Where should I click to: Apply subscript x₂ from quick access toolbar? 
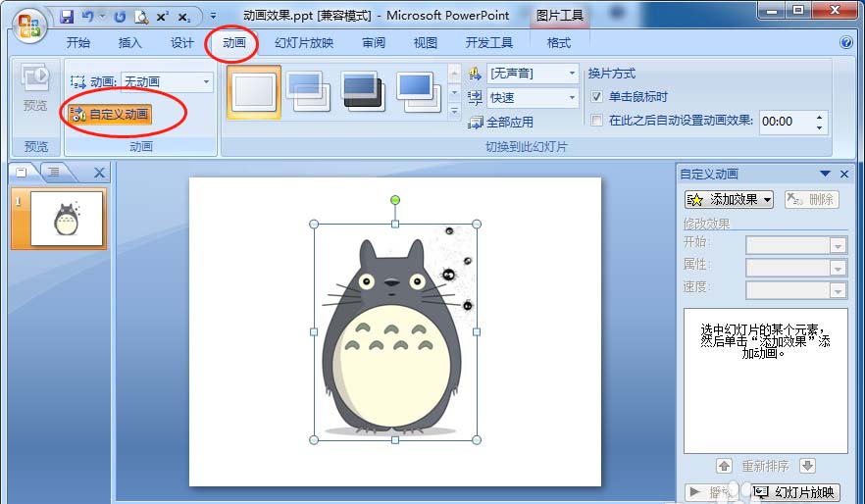184,17
